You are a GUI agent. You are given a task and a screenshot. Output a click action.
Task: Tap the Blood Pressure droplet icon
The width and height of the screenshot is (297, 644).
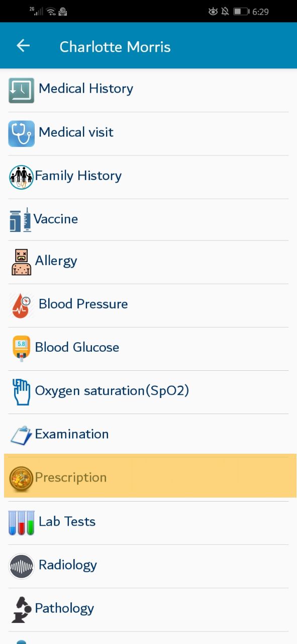point(21,305)
